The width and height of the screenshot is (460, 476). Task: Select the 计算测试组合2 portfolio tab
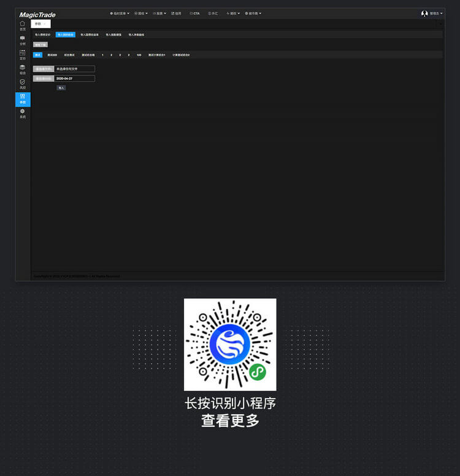pos(181,55)
